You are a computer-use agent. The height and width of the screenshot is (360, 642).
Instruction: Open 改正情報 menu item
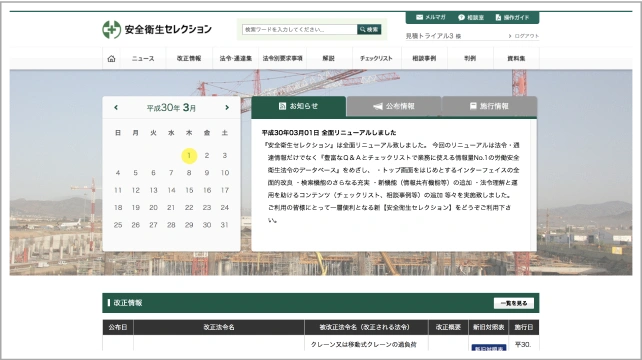[189, 59]
